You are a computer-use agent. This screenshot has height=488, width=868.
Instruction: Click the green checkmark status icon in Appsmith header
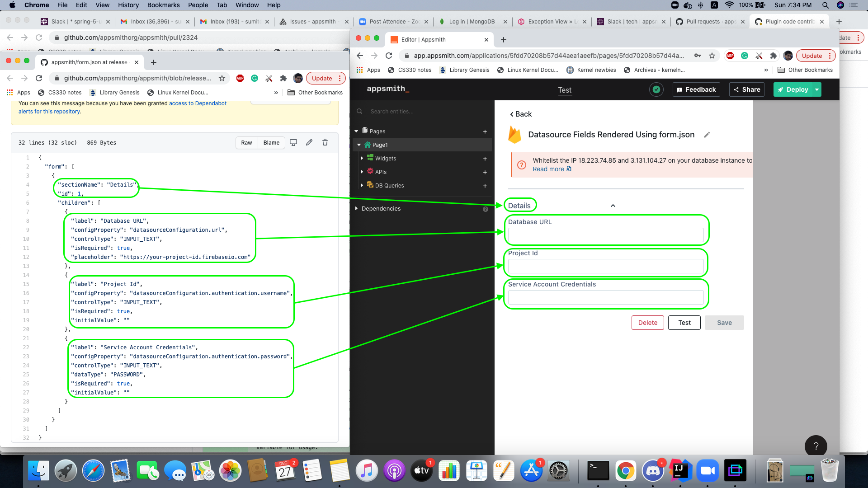(x=656, y=89)
